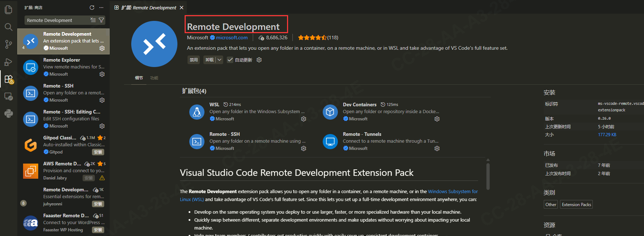
Task: Open gear for Remote - Tunnels pack extension
Action: (x=437, y=148)
